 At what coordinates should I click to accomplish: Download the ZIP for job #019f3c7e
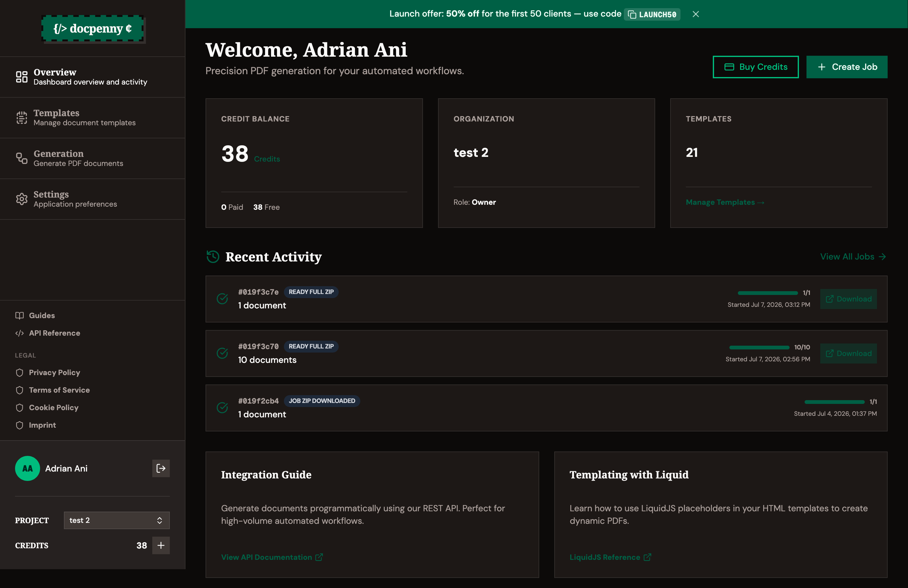[848, 299]
